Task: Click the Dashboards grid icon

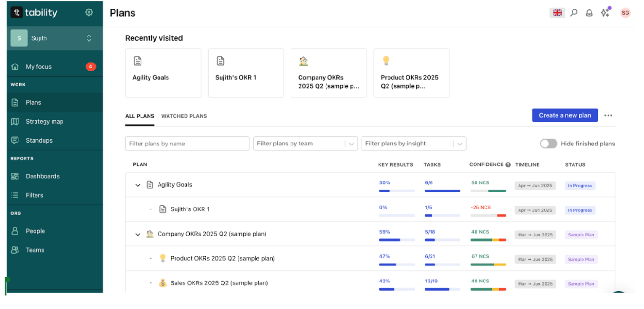Action: point(15,176)
